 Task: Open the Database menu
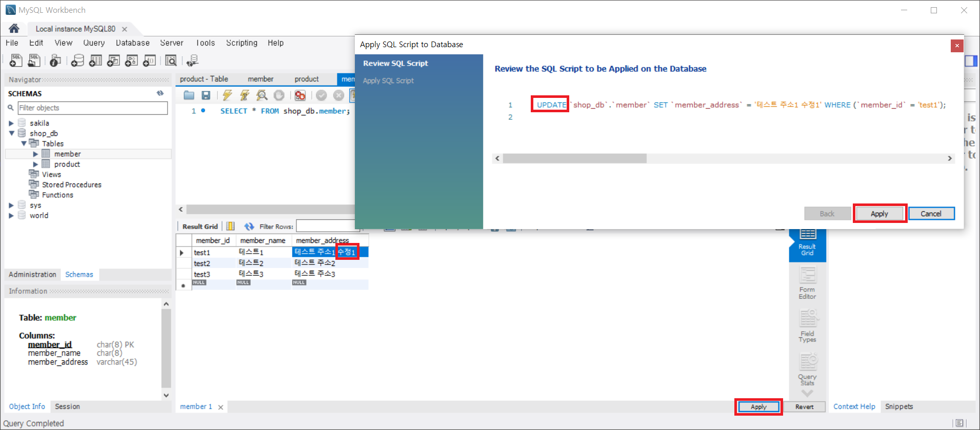(x=132, y=43)
